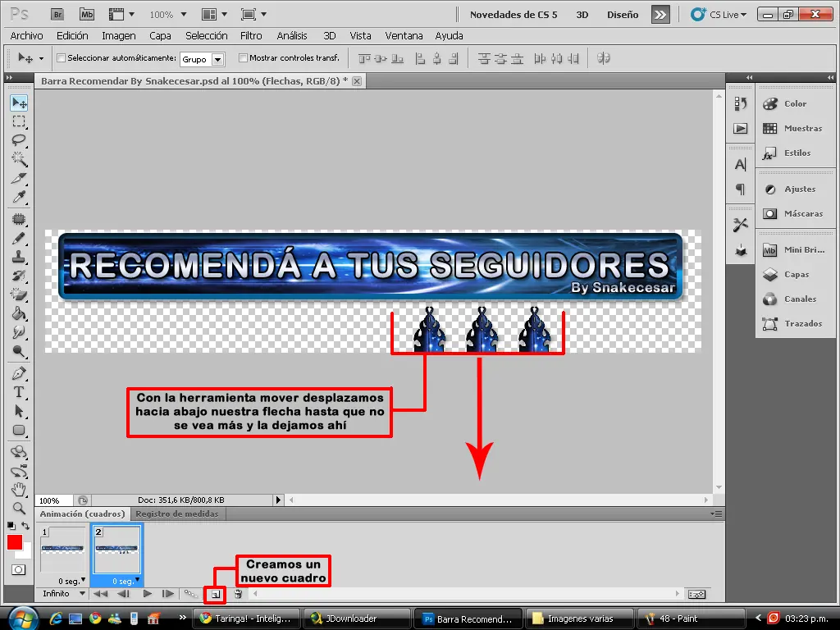
Task: Select the Eyedropper tool
Action: [x=19, y=197]
